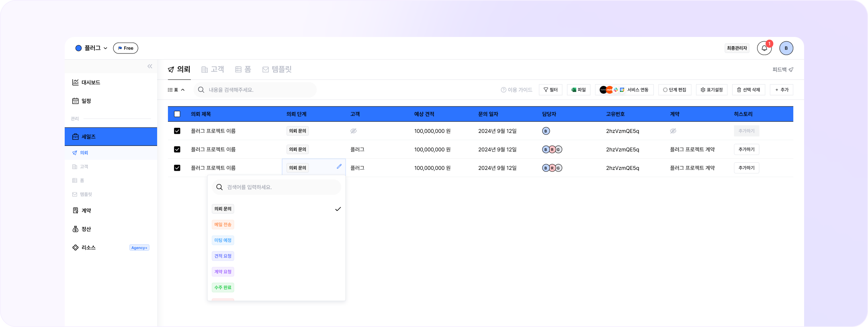This screenshot has height=327, width=868.
Task: Select 미팅 예정 stage option
Action: [223, 240]
